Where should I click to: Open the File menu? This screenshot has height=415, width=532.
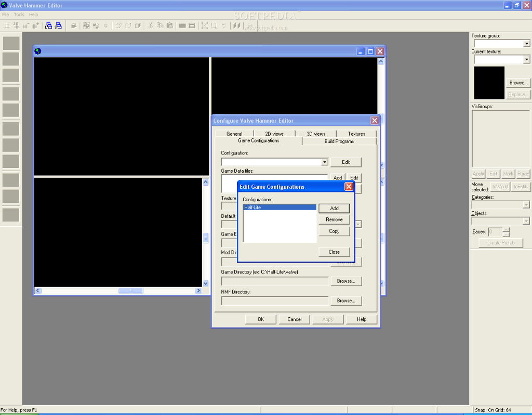5,15
